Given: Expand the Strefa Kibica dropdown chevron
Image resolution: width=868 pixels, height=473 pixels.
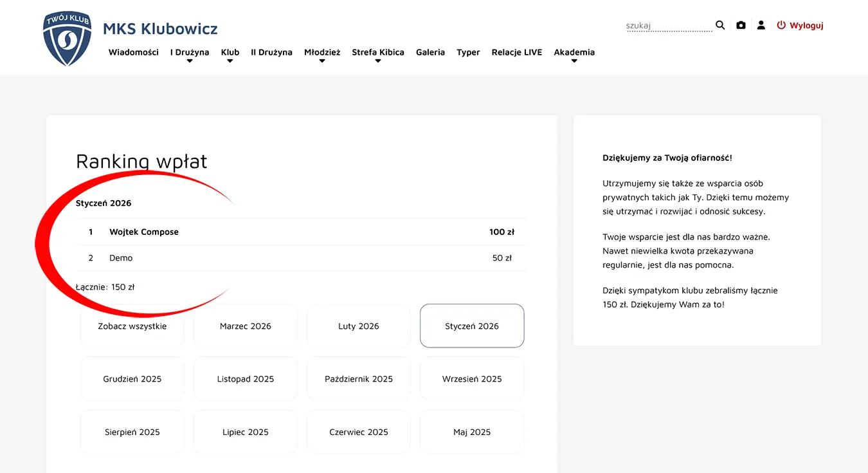Looking at the screenshot, I should 377,60.
